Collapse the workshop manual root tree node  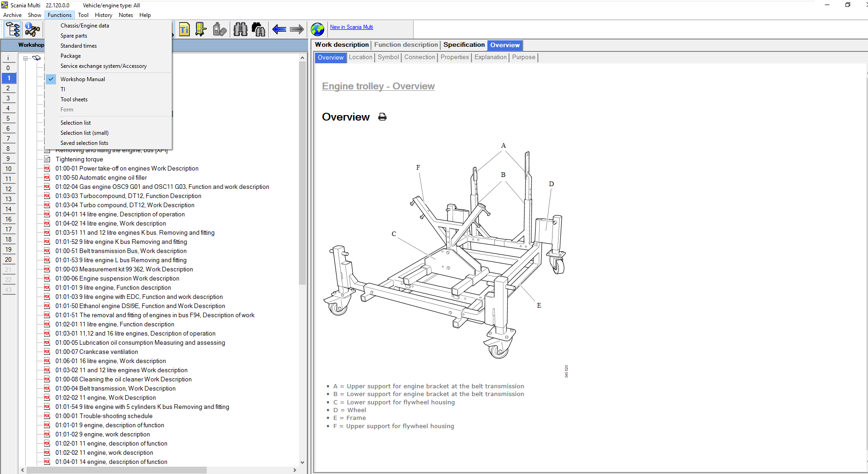[26, 58]
